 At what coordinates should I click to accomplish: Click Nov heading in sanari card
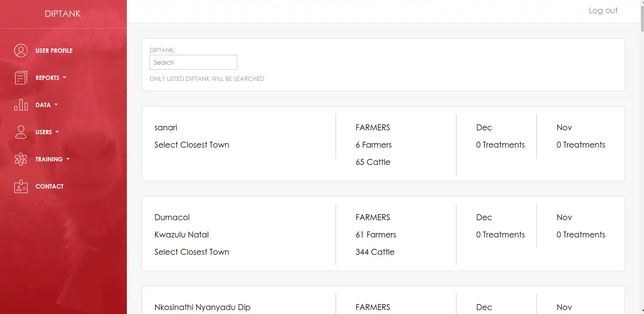tap(564, 127)
